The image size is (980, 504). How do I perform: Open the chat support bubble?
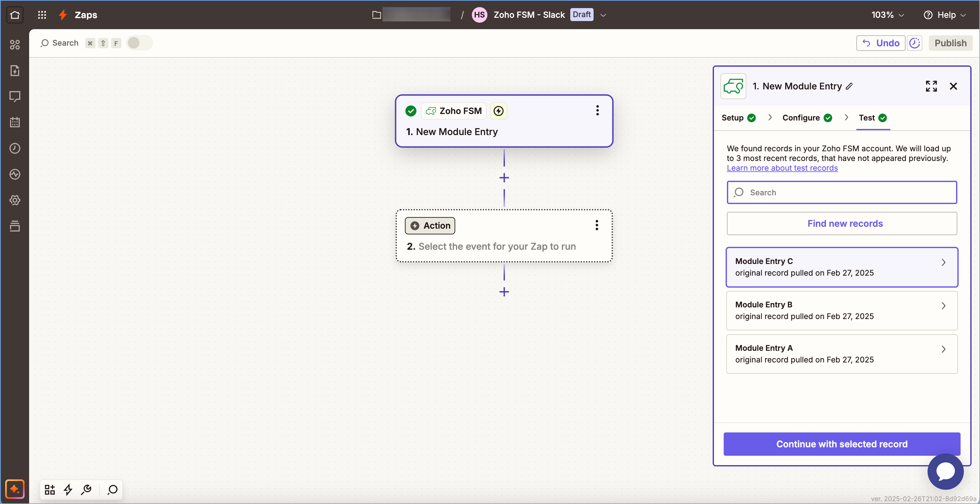click(945, 472)
